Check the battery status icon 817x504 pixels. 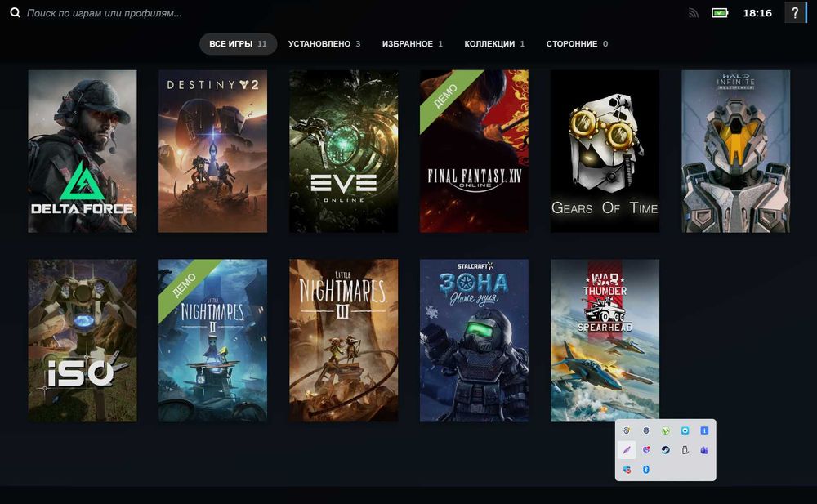[720, 13]
